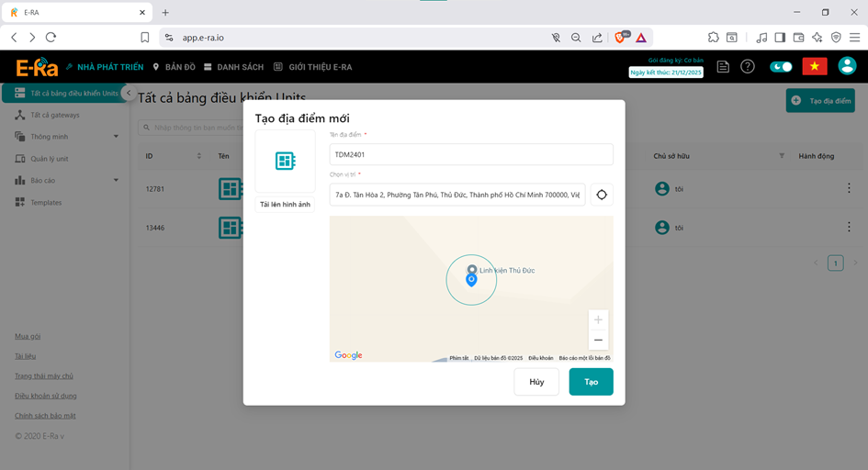Open three-dot actions menu for unit 12781
This screenshot has width=868, height=470.
point(848,189)
